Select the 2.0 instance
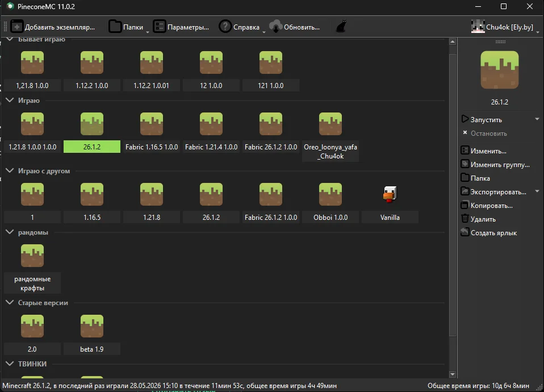544x392 pixels. pyautogui.click(x=32, y=335)
